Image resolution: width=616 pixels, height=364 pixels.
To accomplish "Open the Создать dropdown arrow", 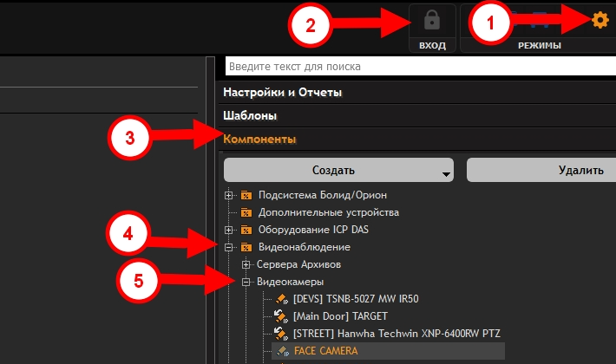I will tap(447, 173).
